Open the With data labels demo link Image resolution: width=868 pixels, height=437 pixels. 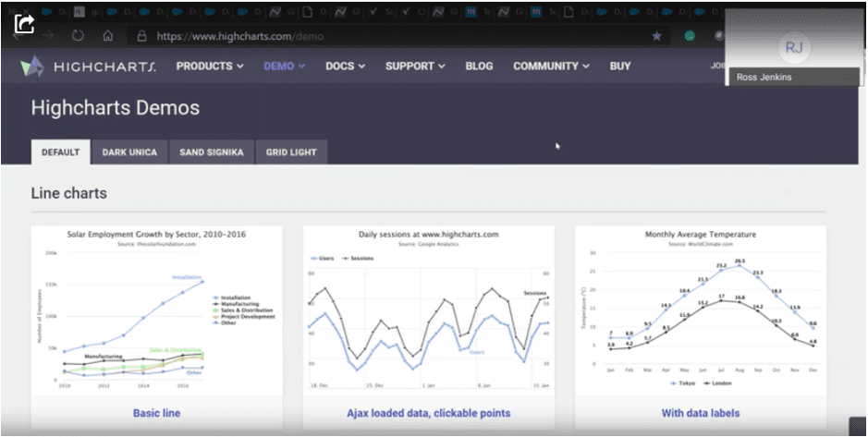tap(701, 413)
